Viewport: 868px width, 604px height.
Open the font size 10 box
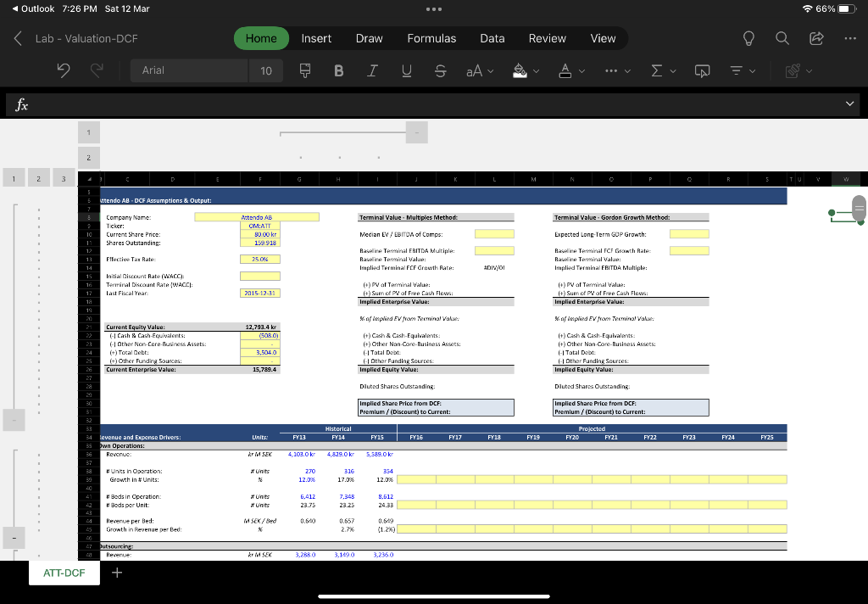point(266,70)
